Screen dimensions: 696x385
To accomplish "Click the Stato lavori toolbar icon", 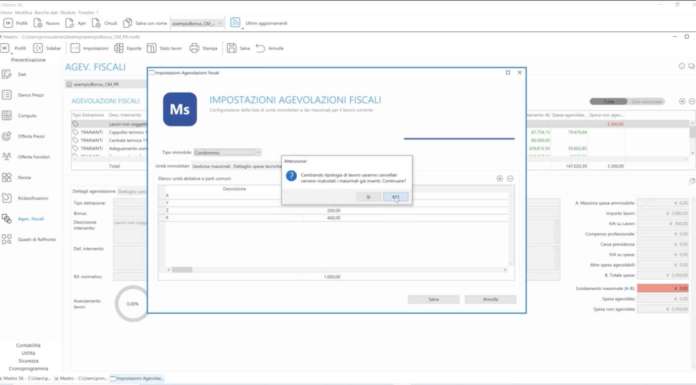I will [151, 48].
